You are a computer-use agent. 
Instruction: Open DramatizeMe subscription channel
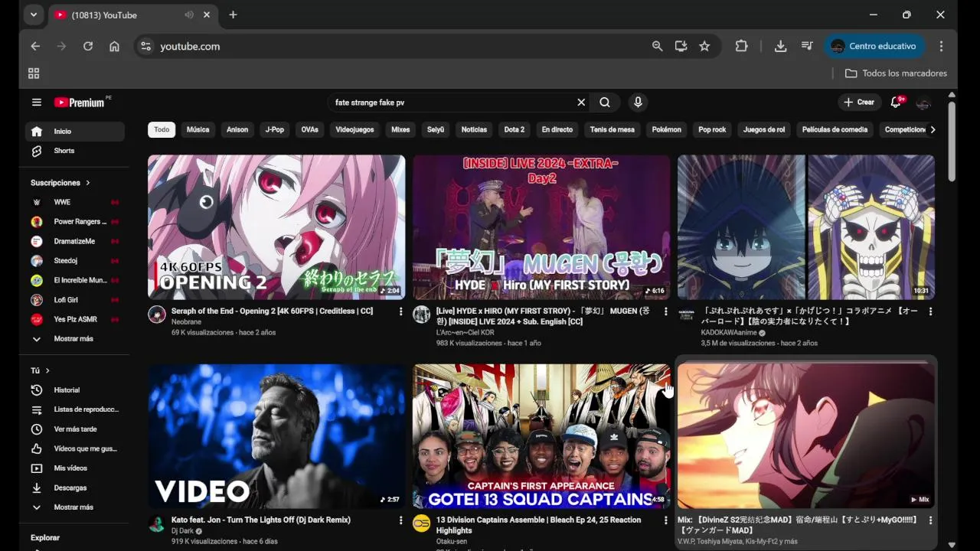pyautogui.click(x=75, y=241)
